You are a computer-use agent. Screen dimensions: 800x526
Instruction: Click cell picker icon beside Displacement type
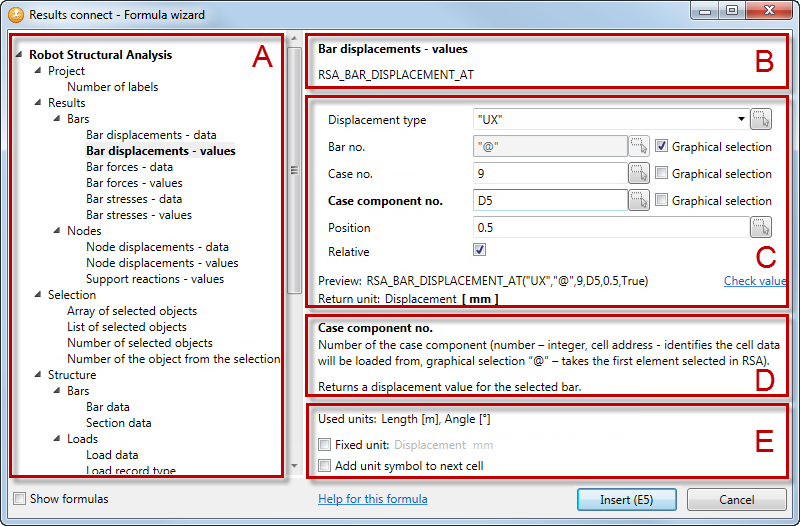click(x=761, y=120)
